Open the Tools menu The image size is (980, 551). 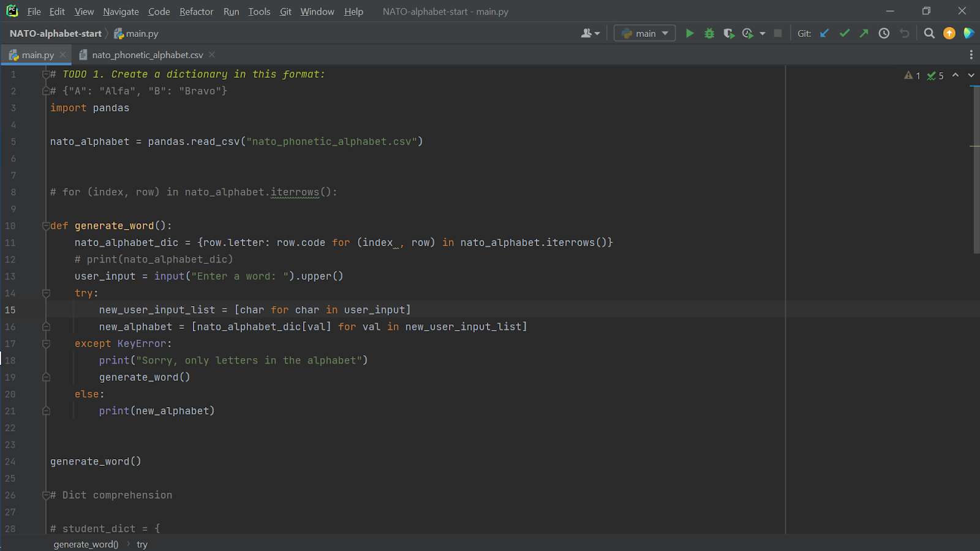click(259, 12)
